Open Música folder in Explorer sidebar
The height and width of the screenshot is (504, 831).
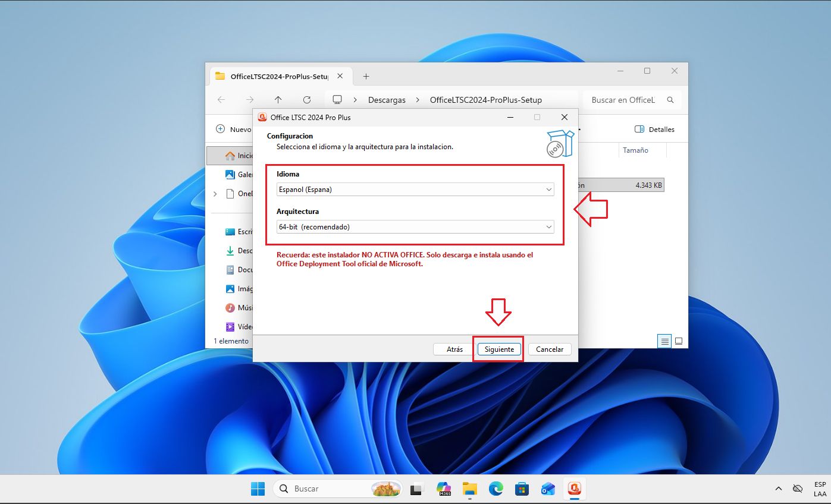click(x=238, y=308)
